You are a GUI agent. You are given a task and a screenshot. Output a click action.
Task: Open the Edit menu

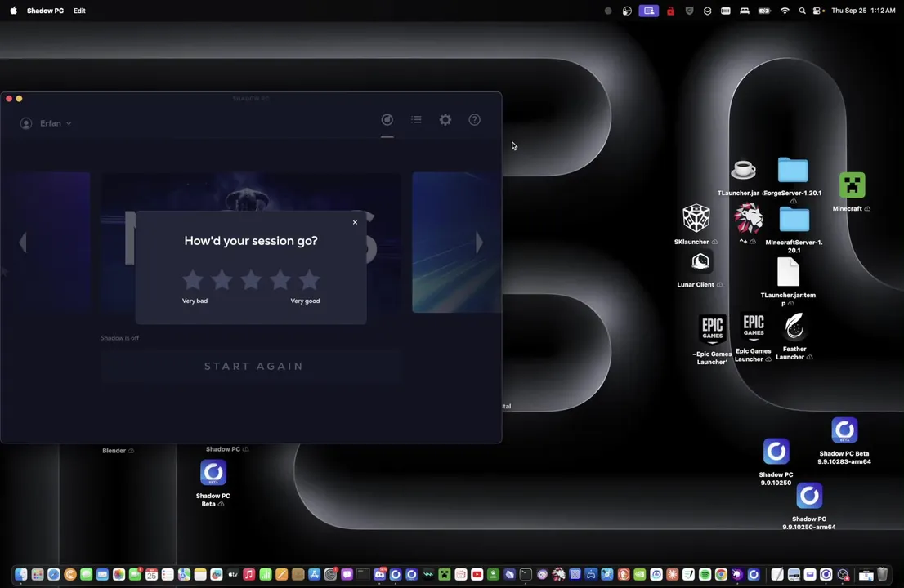pos(79,11)
